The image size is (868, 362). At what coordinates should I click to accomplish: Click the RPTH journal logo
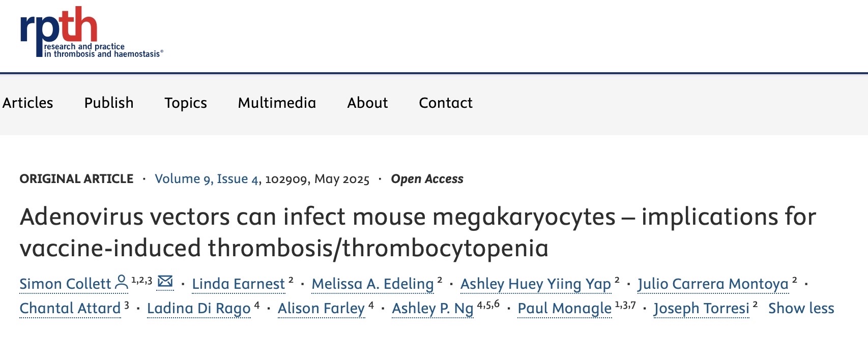[92, 32]
